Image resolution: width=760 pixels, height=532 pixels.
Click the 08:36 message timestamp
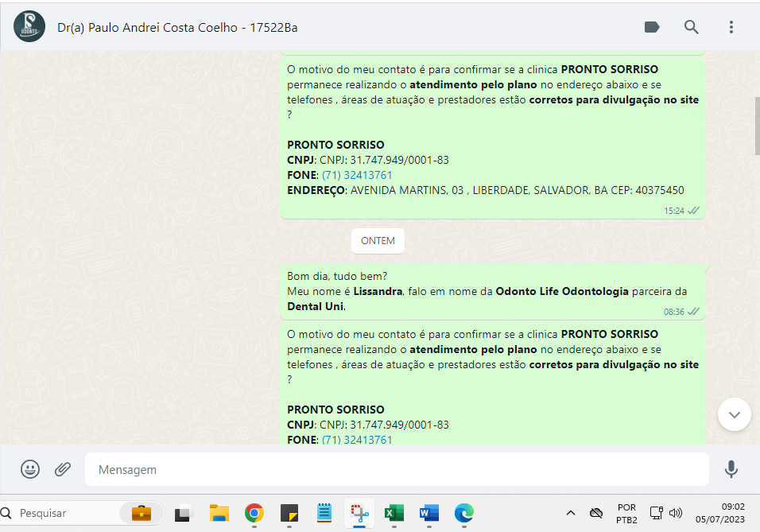673,312
